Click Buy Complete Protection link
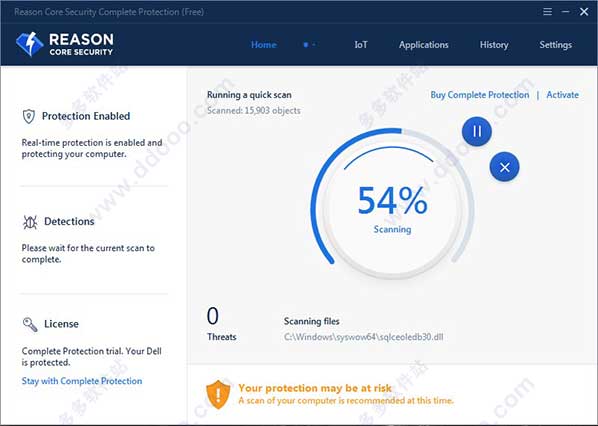This screenshot has height=426, width=598. (x=480, y=95)
